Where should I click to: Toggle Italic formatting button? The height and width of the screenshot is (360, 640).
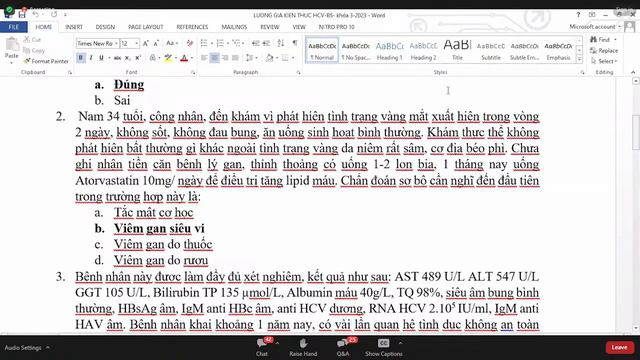[x=91, y=58]
